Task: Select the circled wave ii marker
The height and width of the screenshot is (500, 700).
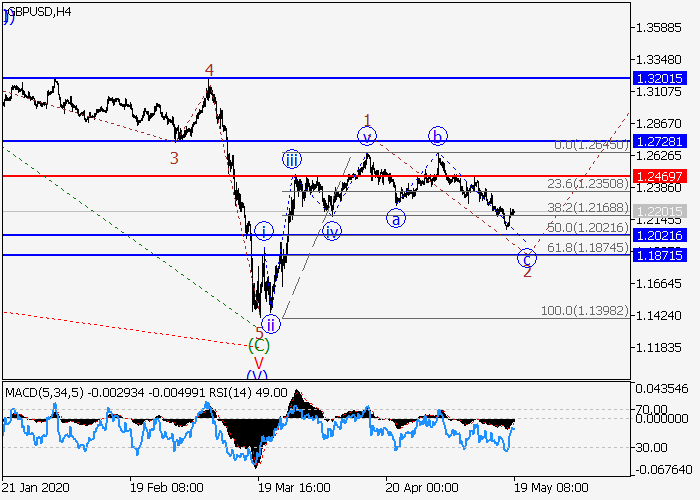Action: (x=270, y=322)
